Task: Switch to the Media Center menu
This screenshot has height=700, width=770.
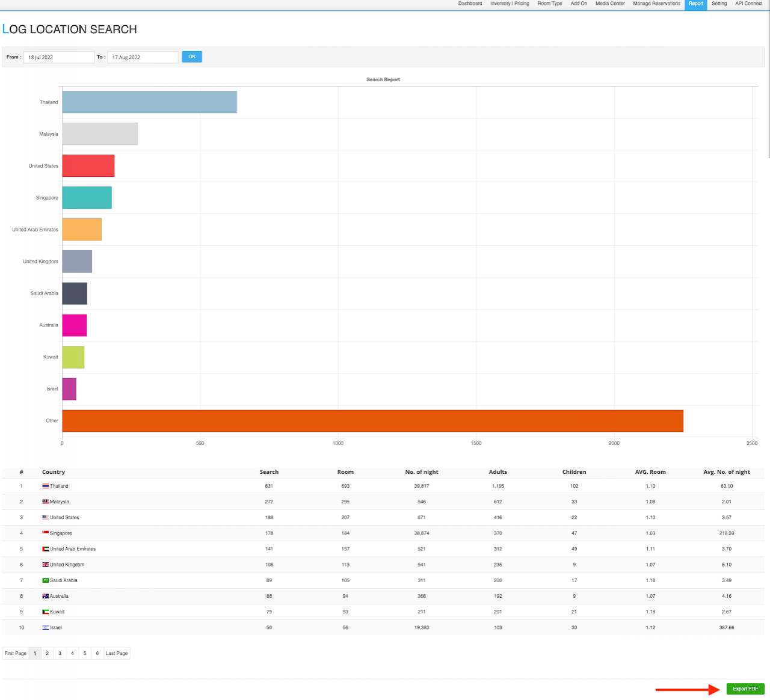Action: point(610,4)
